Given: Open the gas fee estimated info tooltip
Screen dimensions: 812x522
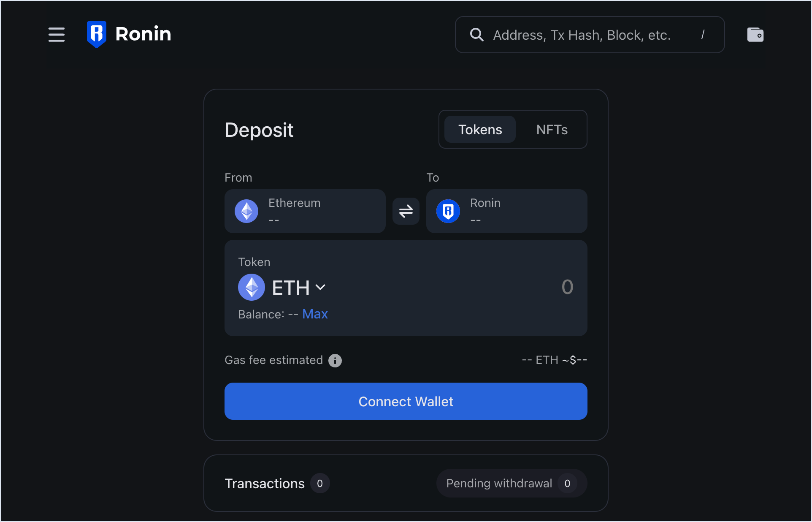Looking at the screenshot, I should [335, 360].
